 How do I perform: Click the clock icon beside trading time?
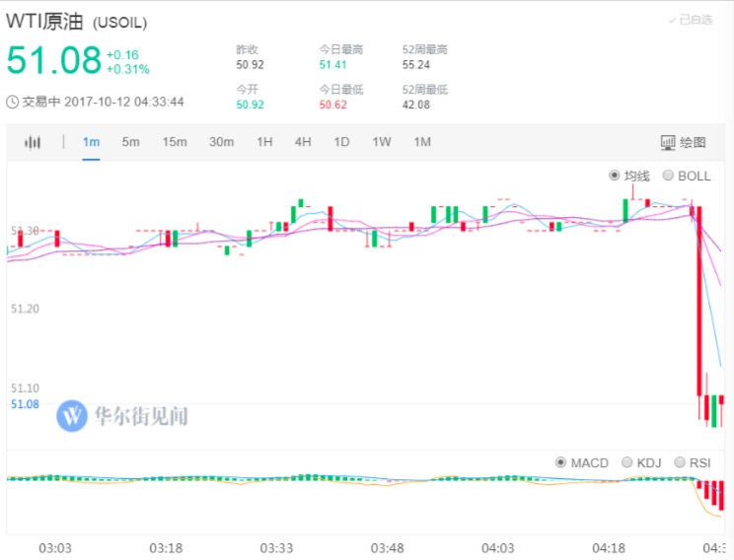[x=12, y=102]
